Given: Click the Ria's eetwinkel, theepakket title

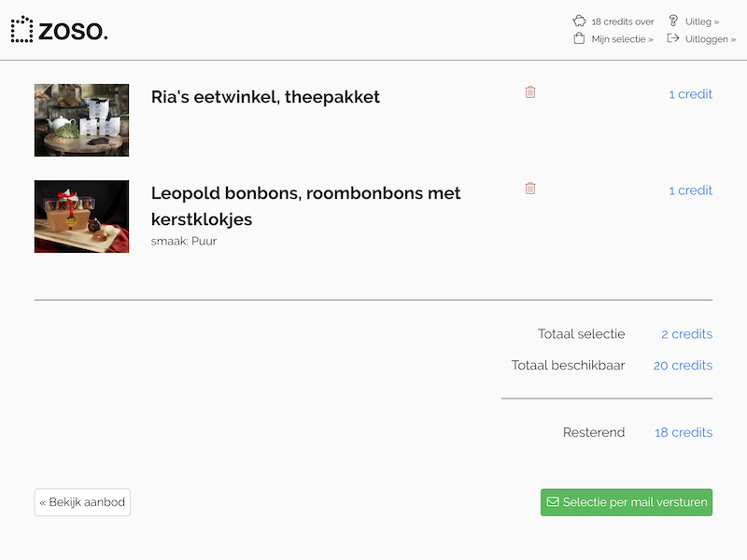Looking at the screenshot, I should pos(265,97).
